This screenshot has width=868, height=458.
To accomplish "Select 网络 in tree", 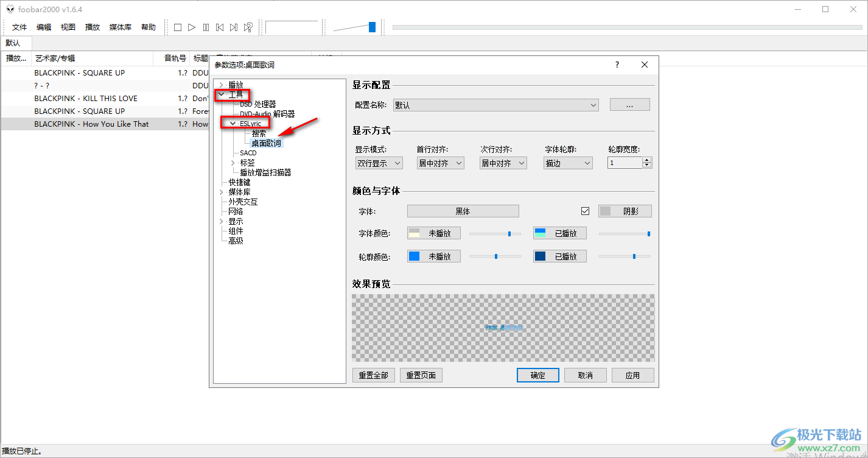I will click(x=236, y=211).
